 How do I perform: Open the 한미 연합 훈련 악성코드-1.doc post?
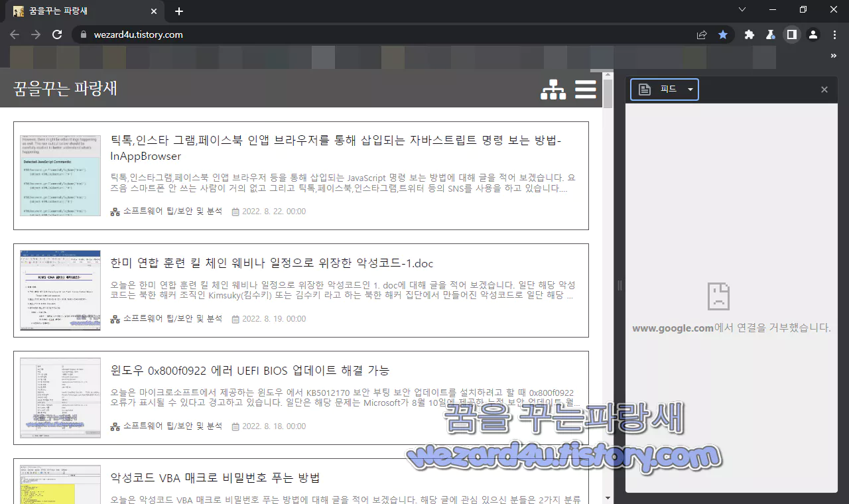tap(272, 263)
